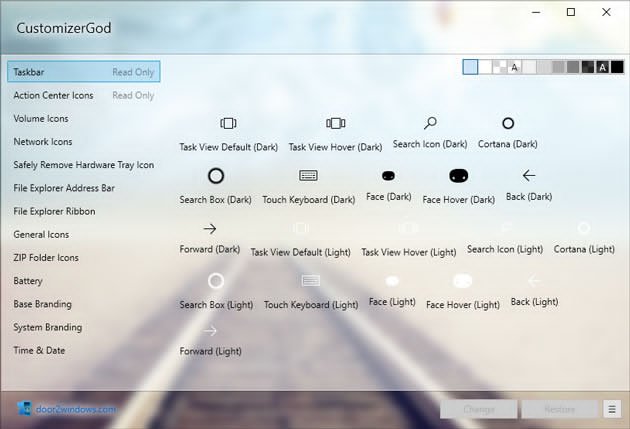
Task: Select the Forward (Light) arrow icon
Action: pyautogui.click(x=210, y=331)
